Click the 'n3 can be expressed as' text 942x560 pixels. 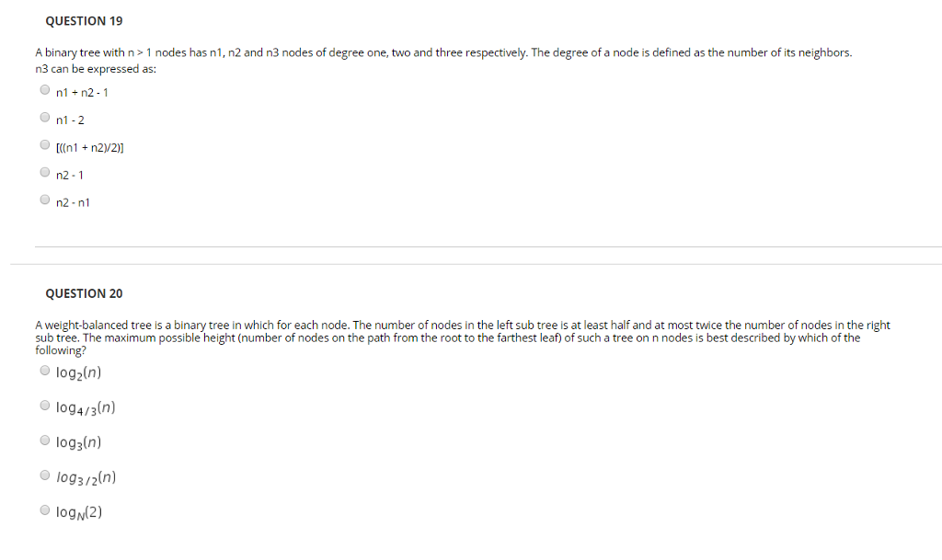(96, 69)
